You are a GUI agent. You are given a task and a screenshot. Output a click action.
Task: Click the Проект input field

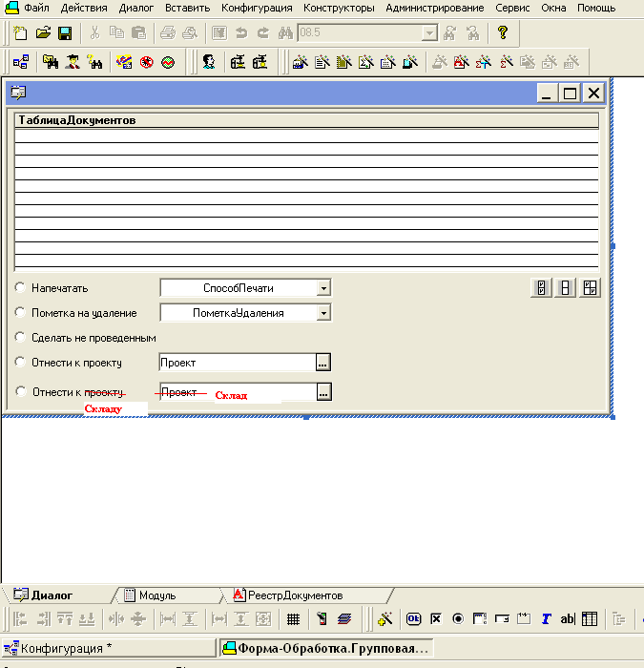pos(237,363)
